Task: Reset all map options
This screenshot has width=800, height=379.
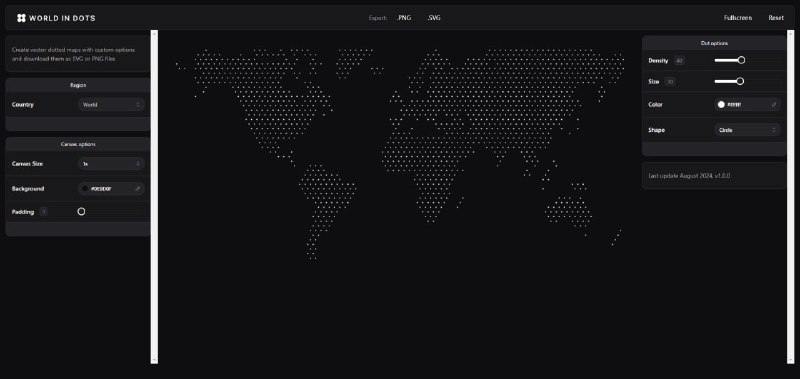Action: (x=776, y=18)
